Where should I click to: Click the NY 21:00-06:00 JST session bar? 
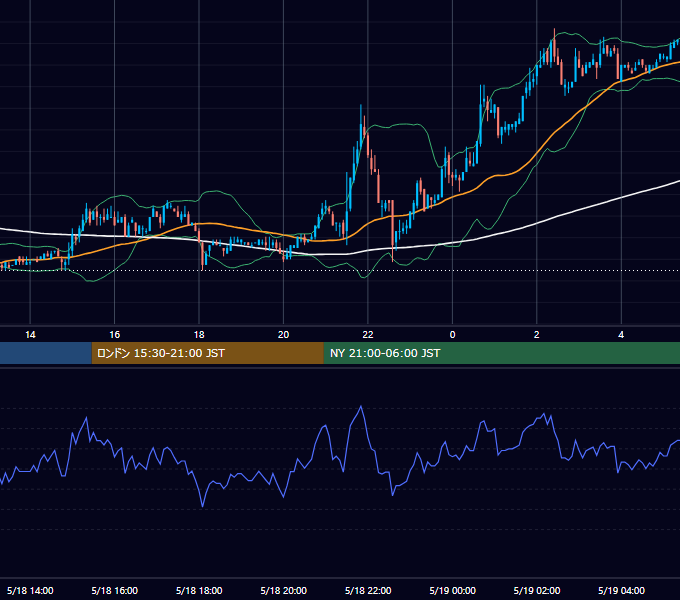point(502,353)
